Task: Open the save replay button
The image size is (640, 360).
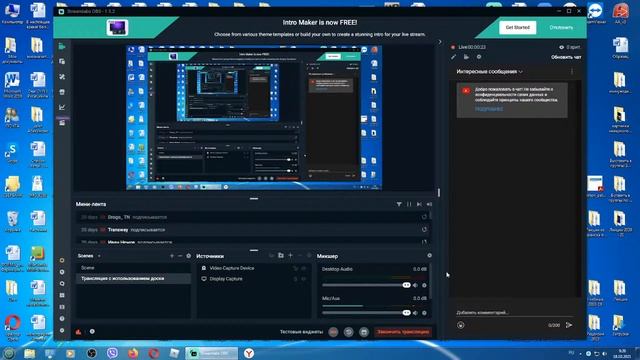Action: click(x=364, y=332)
